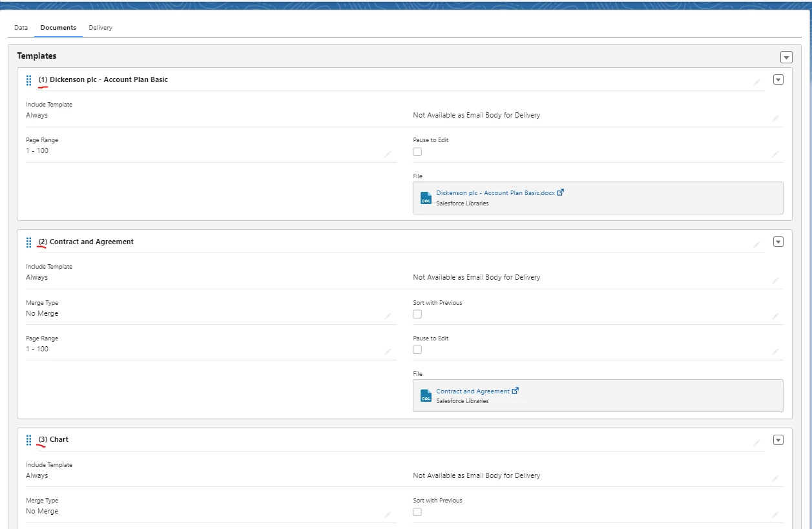Click the external link icon after Contract and Agreement
Image resolution: width=812 pixels, height=529 pixels.
coord(515,390)
